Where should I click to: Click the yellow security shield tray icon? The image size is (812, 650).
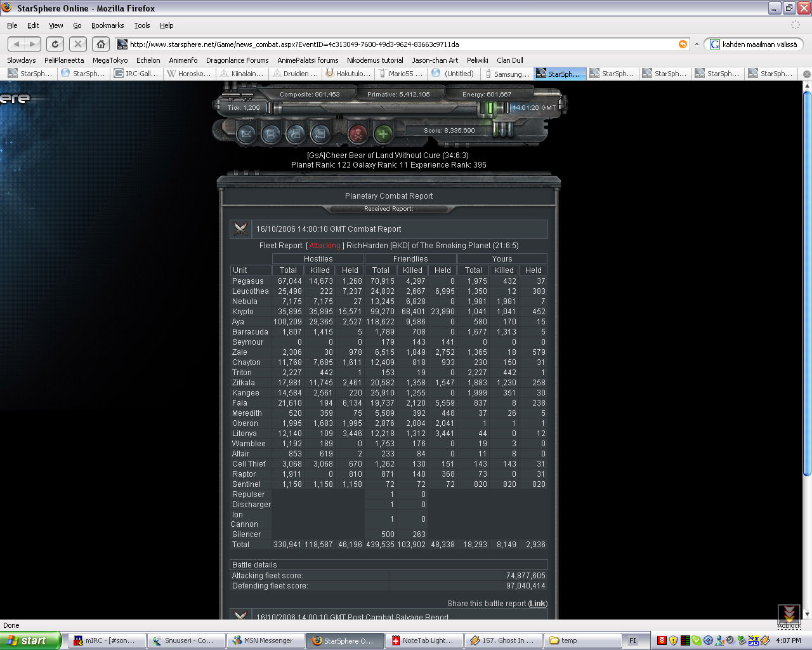pyautogui.click(x=674, y=640)
